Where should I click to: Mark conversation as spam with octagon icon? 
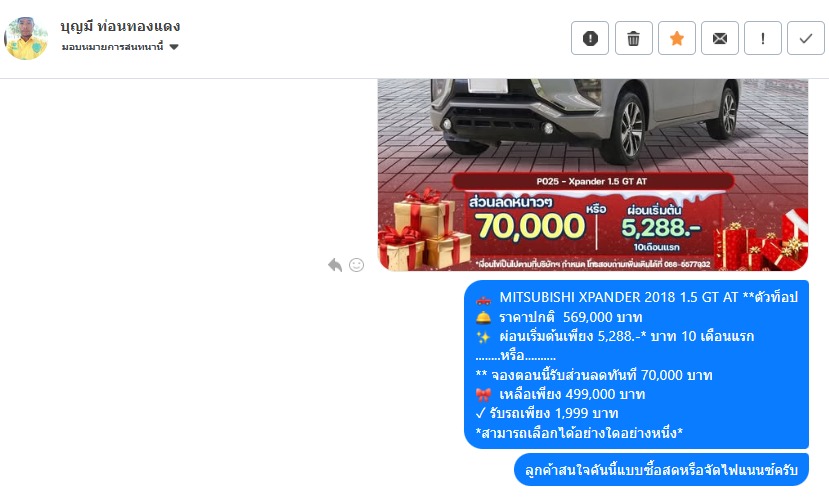589,38
